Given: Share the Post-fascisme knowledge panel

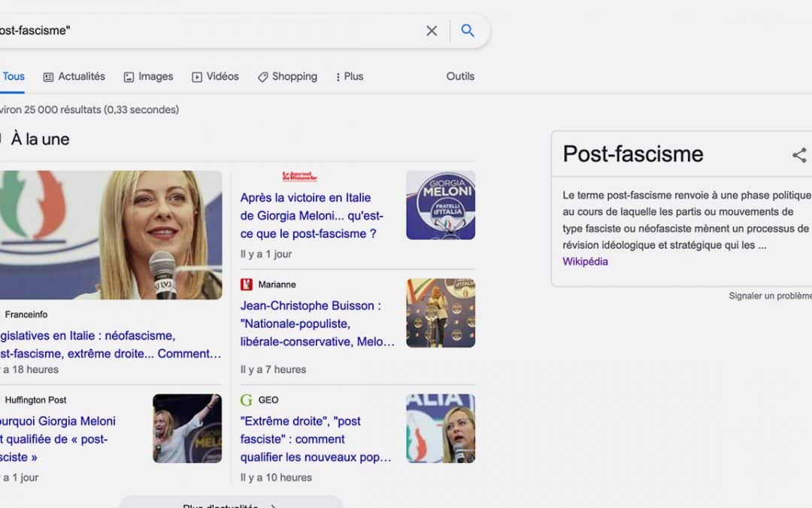Looking at the screenshot, I should click(798, 154).
